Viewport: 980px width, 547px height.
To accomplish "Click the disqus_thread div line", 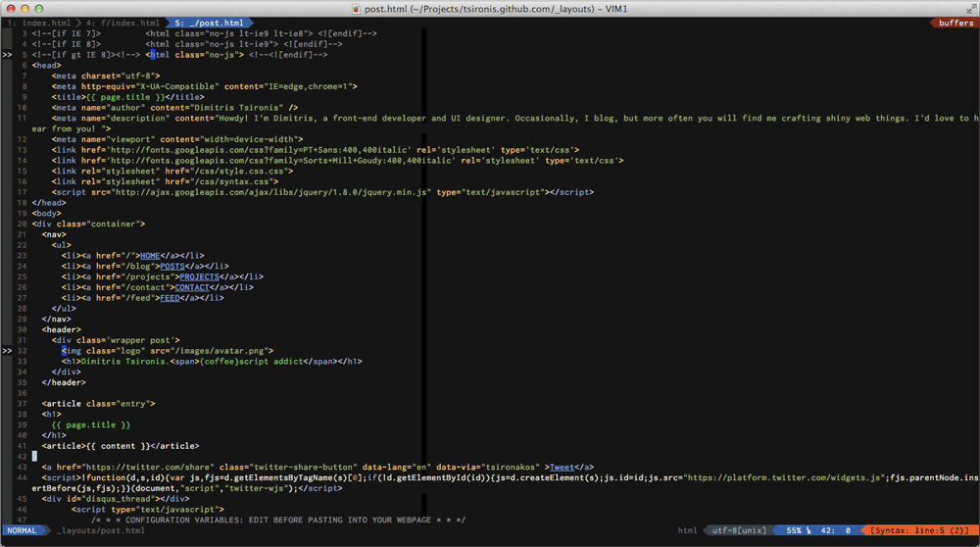I will coord(116,500).
